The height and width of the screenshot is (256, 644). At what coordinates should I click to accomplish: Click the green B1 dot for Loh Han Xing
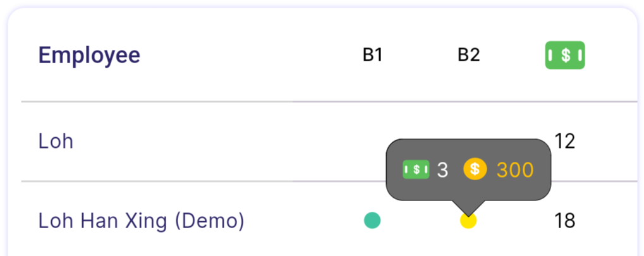pyautogui.click(x=372, y=220)
